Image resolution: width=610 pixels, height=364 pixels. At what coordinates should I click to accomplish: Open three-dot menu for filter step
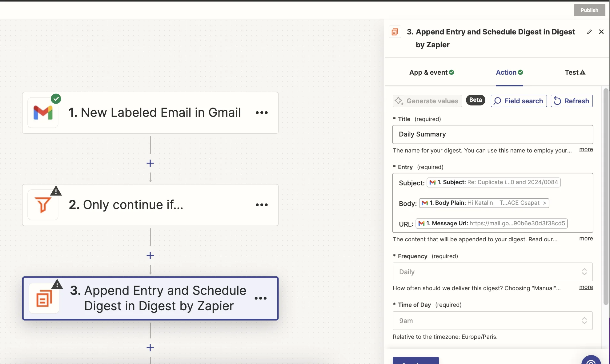262,205
